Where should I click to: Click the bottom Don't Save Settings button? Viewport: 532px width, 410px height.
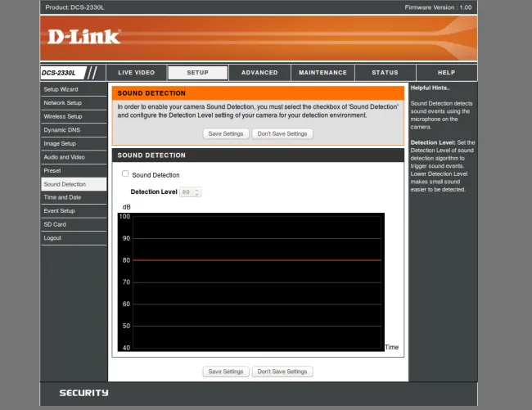pos(282,372)
